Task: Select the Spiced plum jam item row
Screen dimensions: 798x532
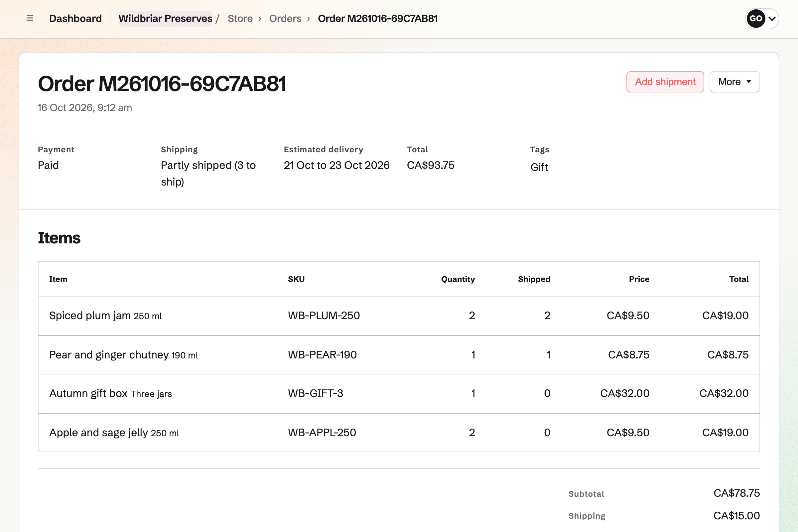Action: click(399, 316)
